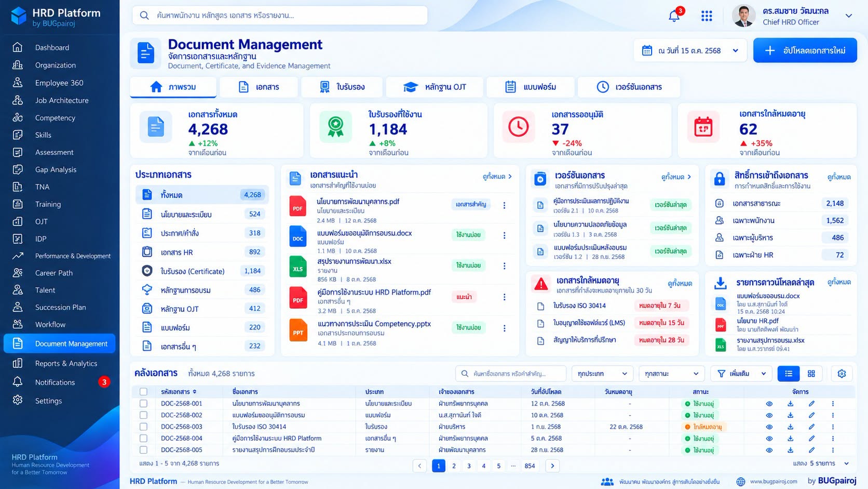Click the Reports & Analytics sidebar icon
This screenshot has width=868, height=489.
(18, 363)
